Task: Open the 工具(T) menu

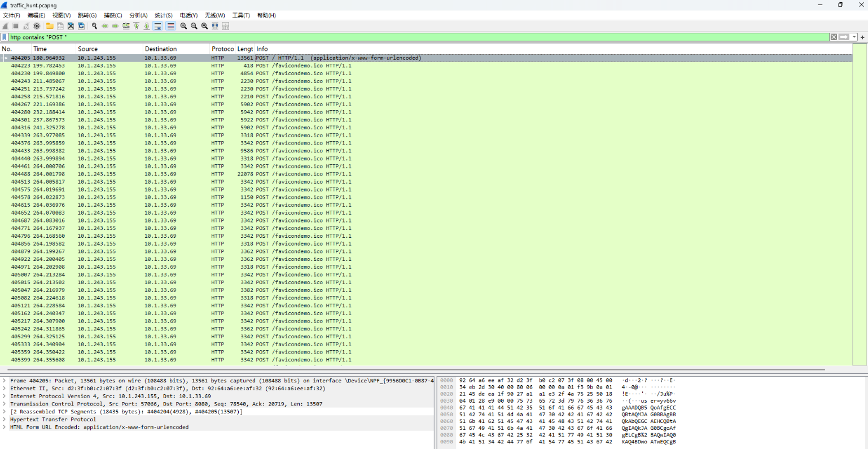Action: tap(241, 15)
